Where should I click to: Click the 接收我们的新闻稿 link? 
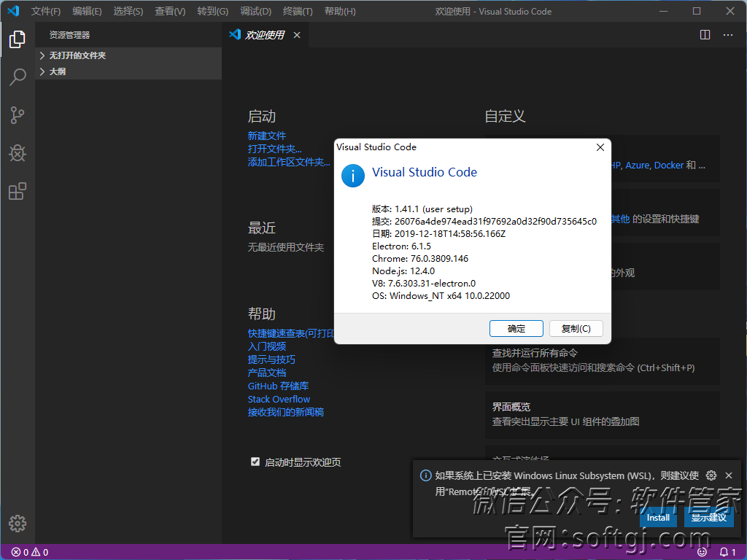point(286,412)
